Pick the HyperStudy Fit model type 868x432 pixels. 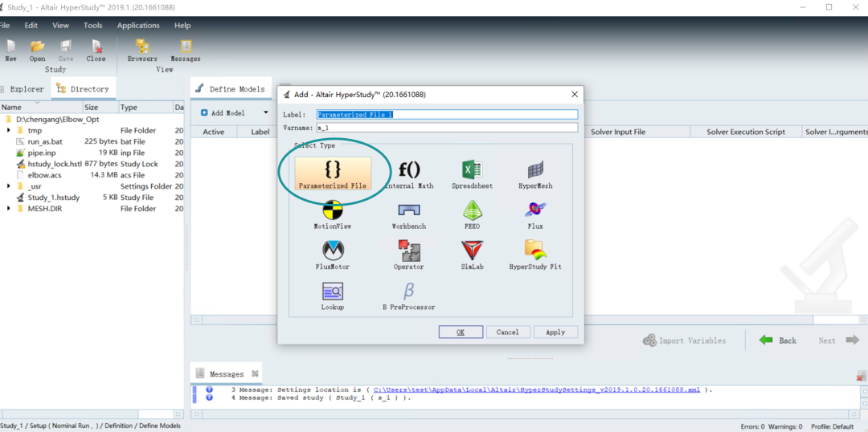534,255
